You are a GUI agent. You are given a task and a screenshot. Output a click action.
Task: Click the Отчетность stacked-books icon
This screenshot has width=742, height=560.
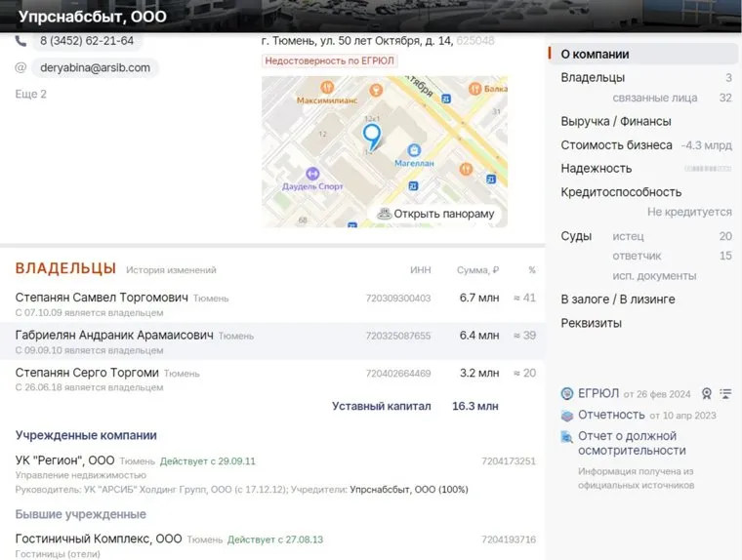pos(567,415)
